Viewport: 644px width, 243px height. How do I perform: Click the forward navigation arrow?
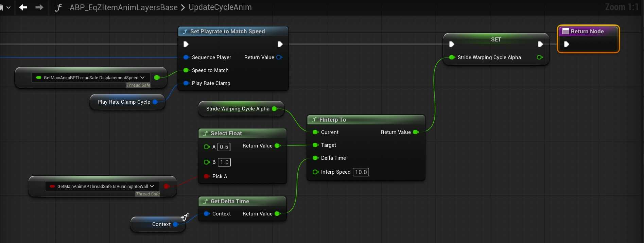click(39, 7)
